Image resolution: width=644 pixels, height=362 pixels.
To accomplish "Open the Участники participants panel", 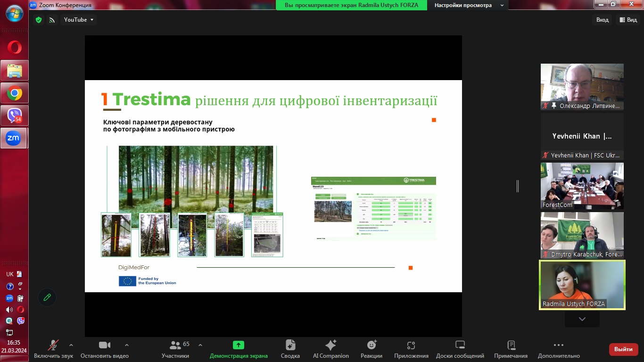I will [175, 349].
